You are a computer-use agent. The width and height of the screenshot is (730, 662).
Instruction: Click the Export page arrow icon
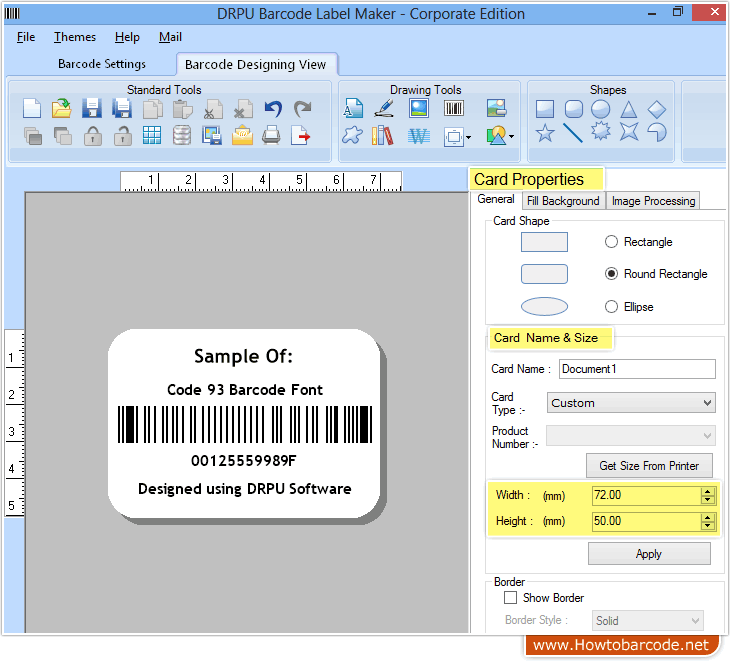(x=301, y=136)
